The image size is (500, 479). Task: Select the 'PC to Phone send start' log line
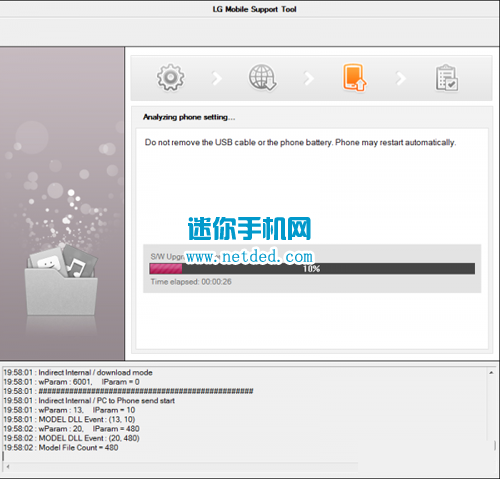coord(89,401)
